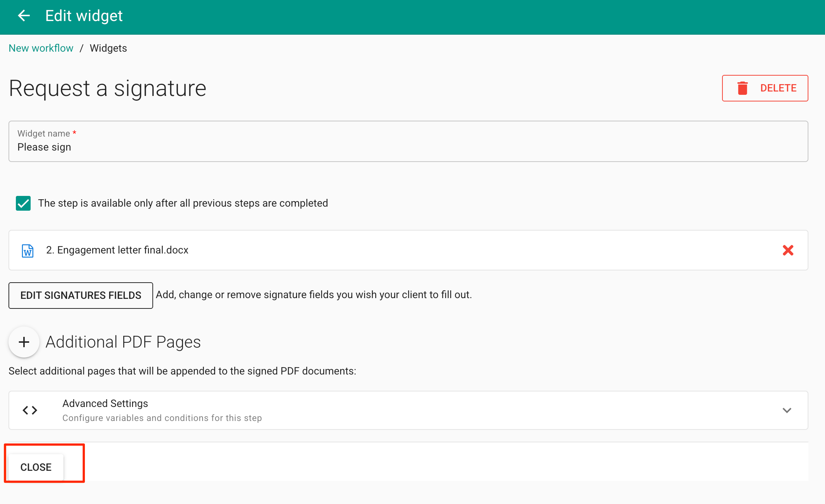Click the back arrow in the header

pos(24,16)
